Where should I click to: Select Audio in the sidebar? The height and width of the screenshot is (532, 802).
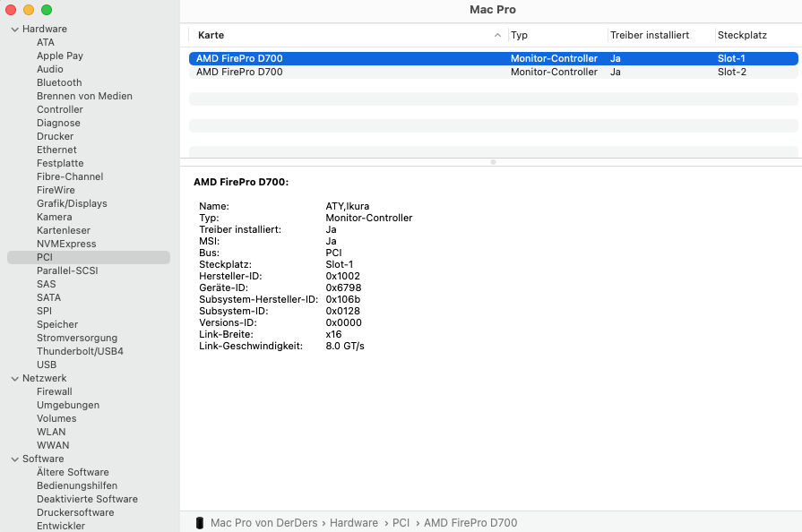[50, 69]
